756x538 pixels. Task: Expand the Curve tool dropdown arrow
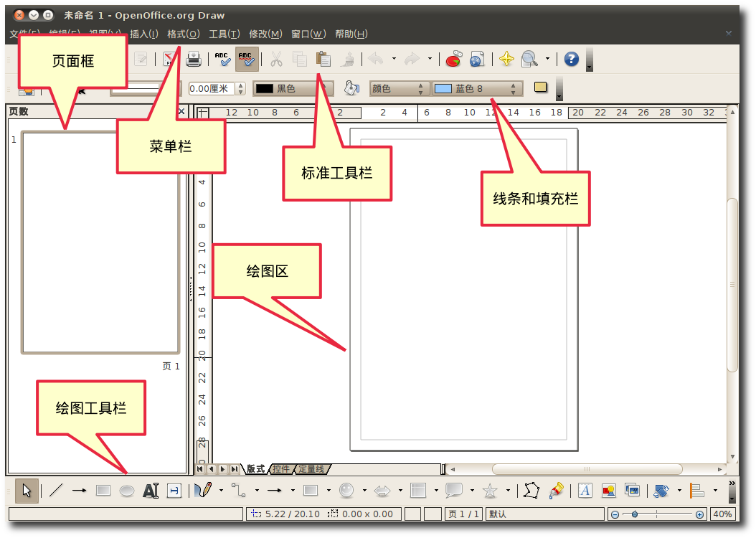[221, 491]
